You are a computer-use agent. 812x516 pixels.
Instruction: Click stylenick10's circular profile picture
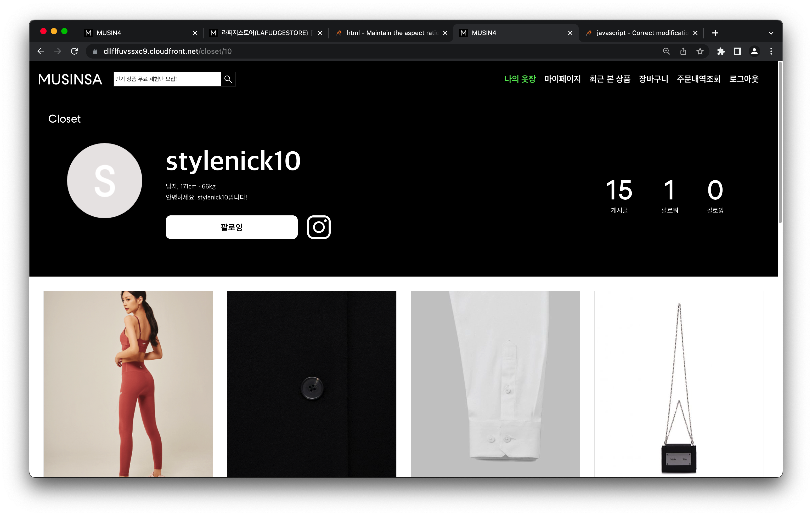point(104,181)
